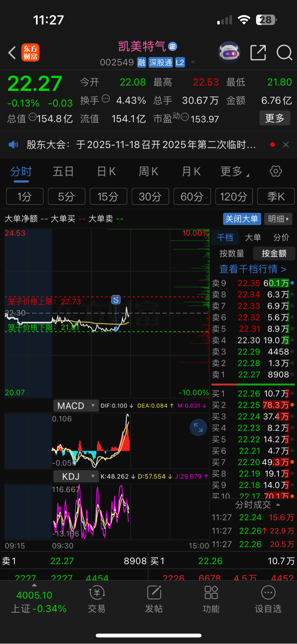Viewport: 297px width, 644px height.
Task: Open the MACD indicator dropdown
Action: coord(75,405)
